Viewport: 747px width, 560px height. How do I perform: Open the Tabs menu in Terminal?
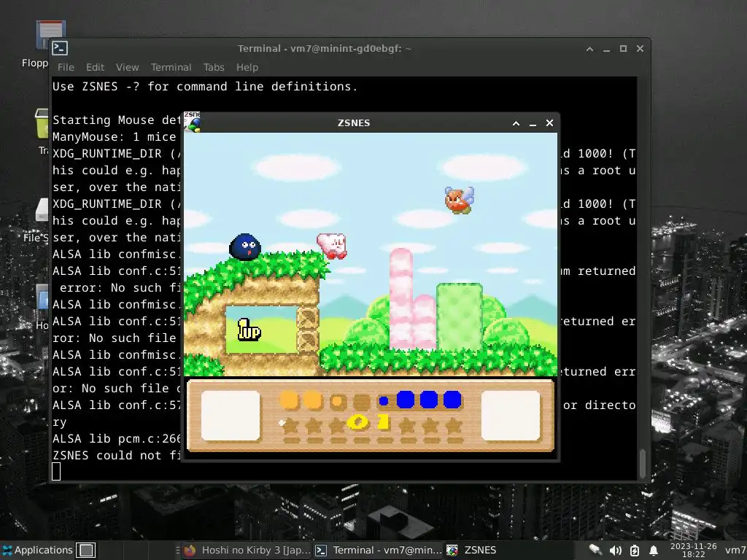(214, 68)
